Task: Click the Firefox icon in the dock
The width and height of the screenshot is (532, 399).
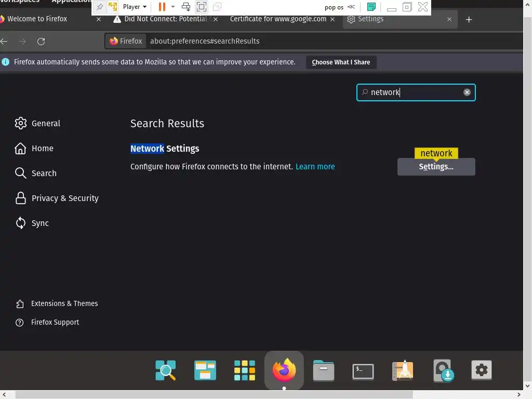Action: 284,370
